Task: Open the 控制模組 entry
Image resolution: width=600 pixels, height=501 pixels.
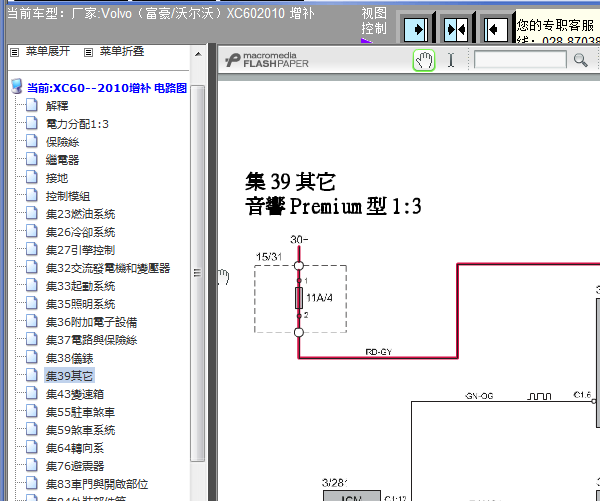Action: (x=68, y=196)
